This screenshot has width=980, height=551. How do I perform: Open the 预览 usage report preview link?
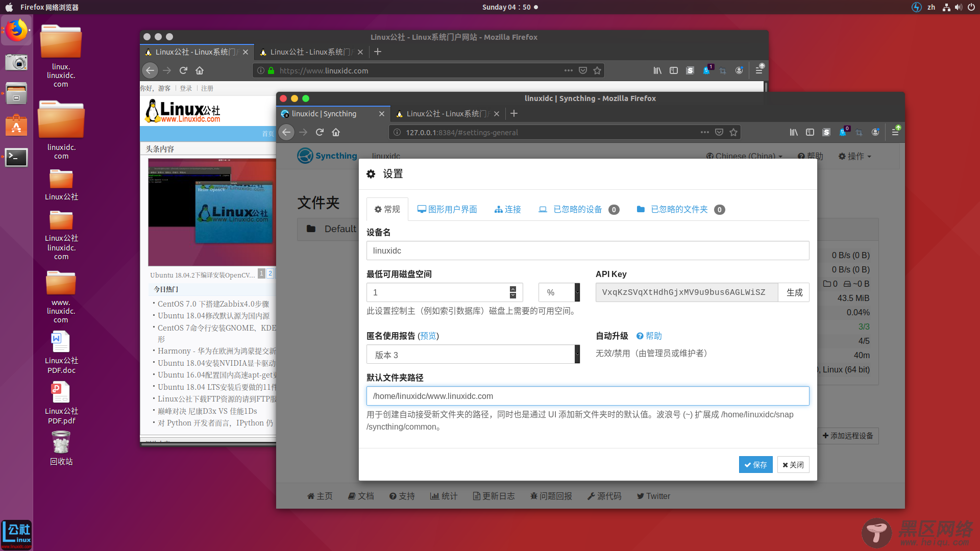(428, 336)
